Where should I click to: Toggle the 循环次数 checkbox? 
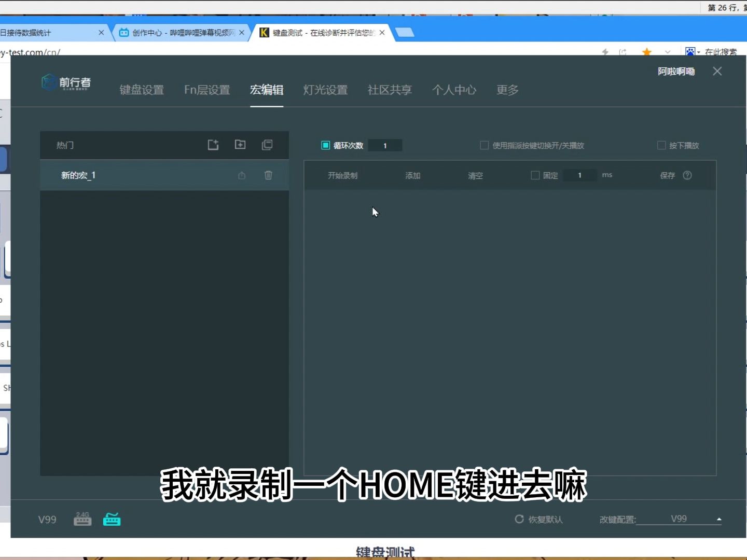click(x=326, y=145)
